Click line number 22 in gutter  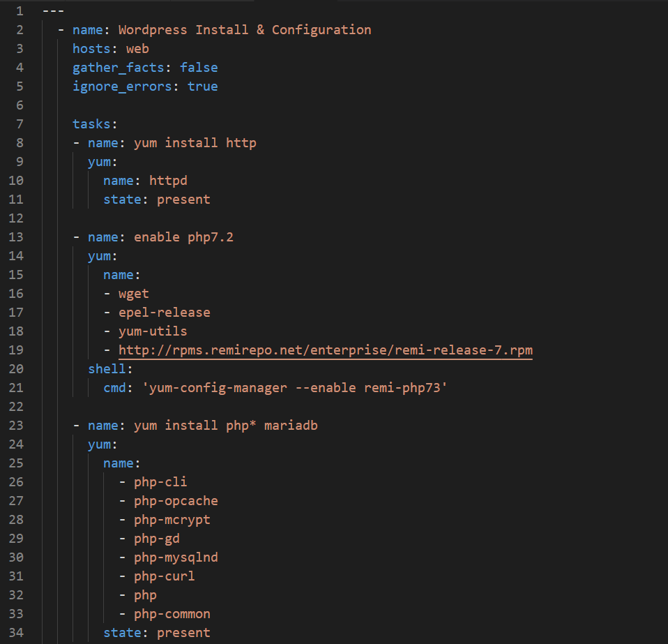click(x=16, y=407)
